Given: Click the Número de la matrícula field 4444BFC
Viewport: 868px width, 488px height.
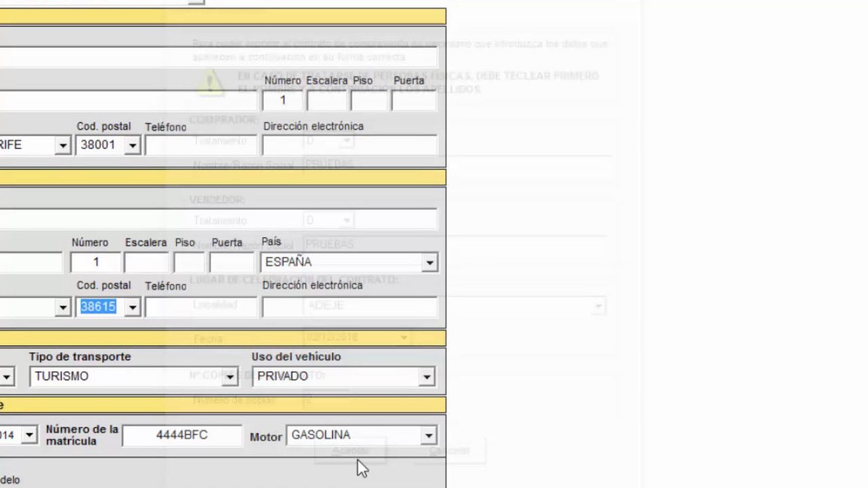Looking at the screenshot, I should point(182,435).
